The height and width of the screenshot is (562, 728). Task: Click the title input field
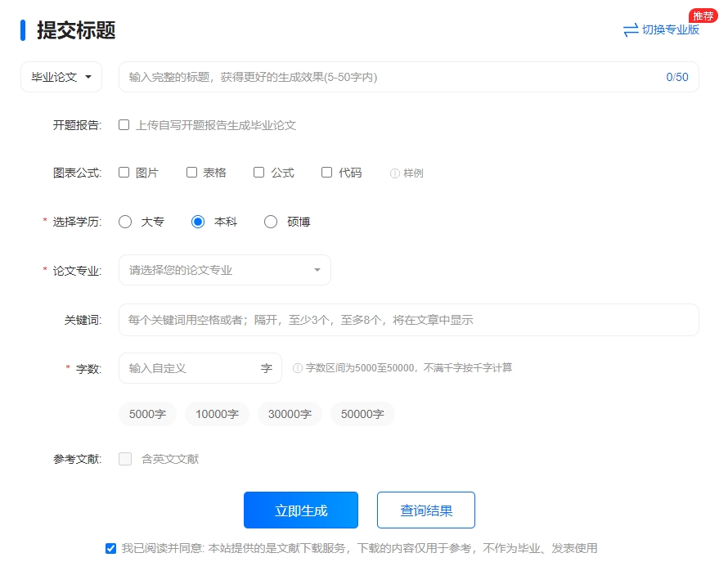click(393, 77)
